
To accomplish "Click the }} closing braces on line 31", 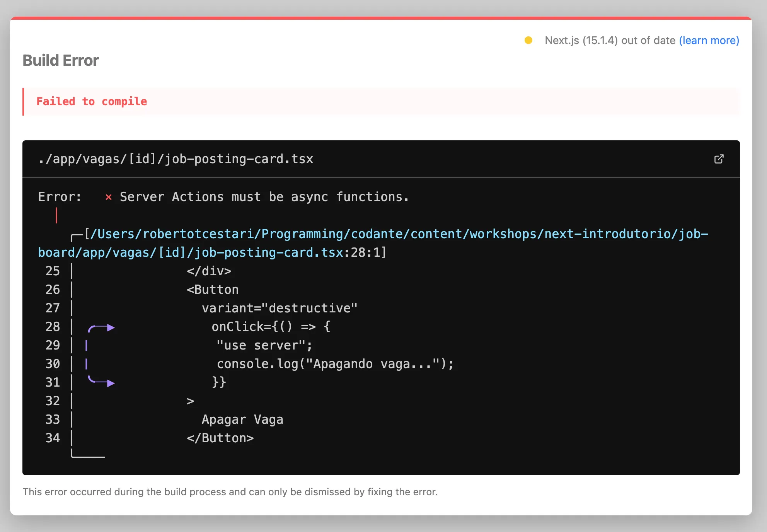I will tap(219, 382).
